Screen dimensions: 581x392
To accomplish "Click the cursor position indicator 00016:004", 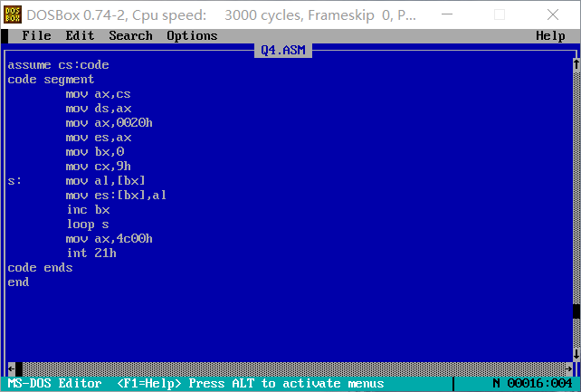I will tap(539, 383).
